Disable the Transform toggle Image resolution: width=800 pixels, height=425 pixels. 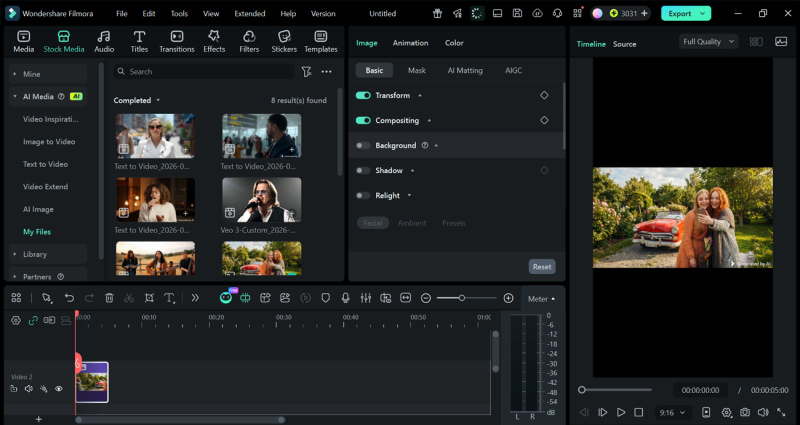[x=363, y=95]
